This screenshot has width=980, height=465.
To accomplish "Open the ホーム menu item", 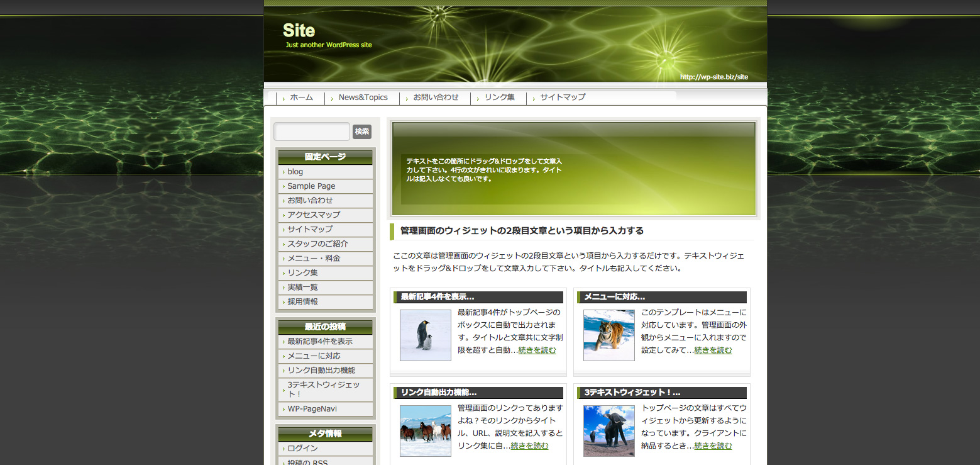I will click(301, 98).
